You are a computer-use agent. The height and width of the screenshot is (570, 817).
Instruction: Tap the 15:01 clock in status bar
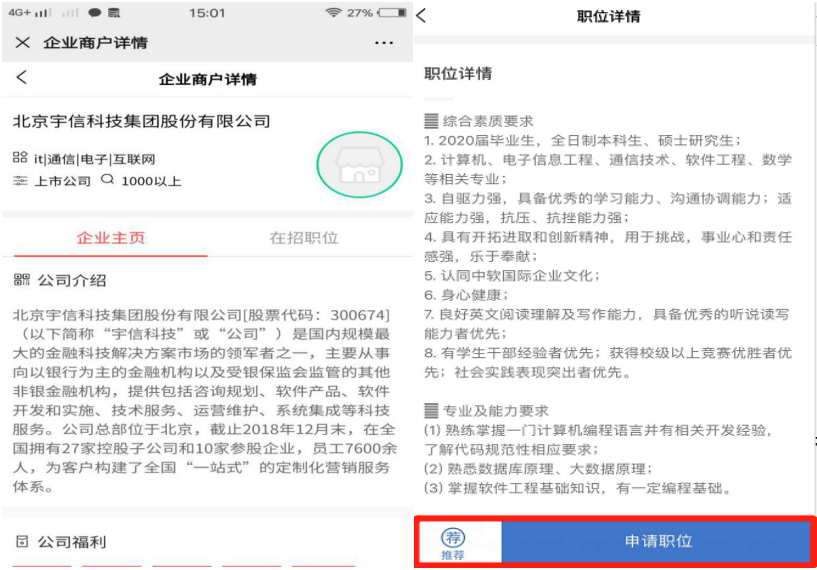207,13
